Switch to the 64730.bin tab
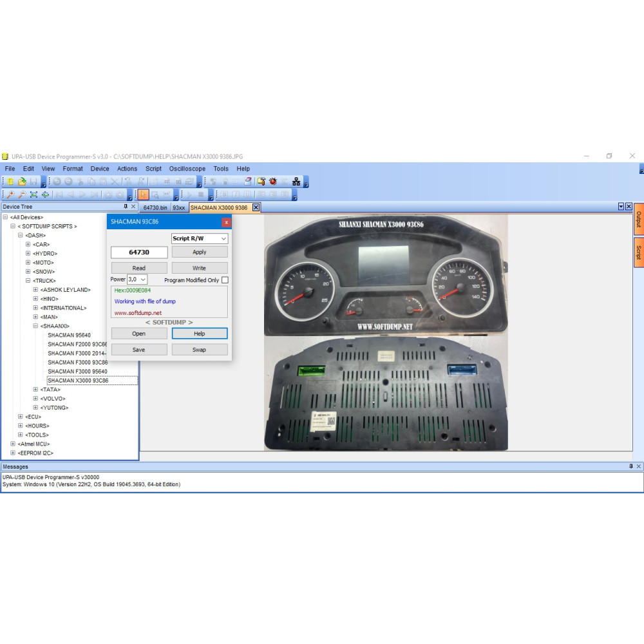644x644 pixels. click(x=155, y=208)
